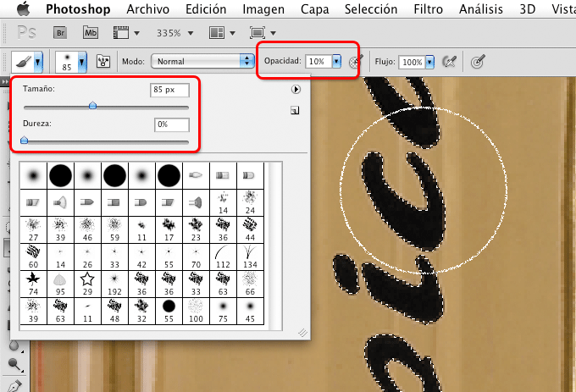This screenshot has height=392, width=576.
Task: Toggle tablet pressure controls size
Action: click(479, 62)
